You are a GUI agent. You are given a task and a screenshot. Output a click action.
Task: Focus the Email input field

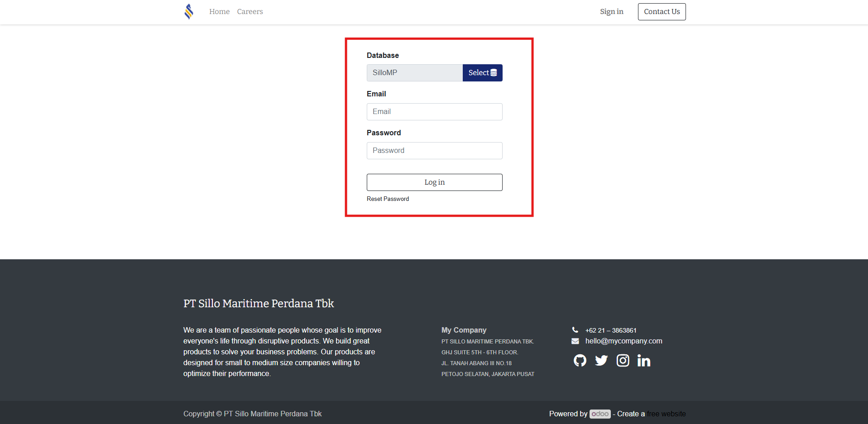click(434, 112)
